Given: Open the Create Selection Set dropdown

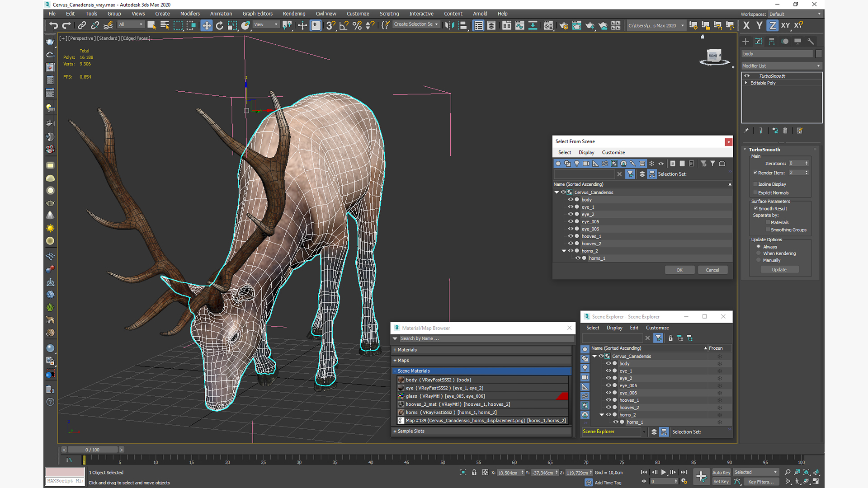Looking at the screenshot, I should click(416, 24).
